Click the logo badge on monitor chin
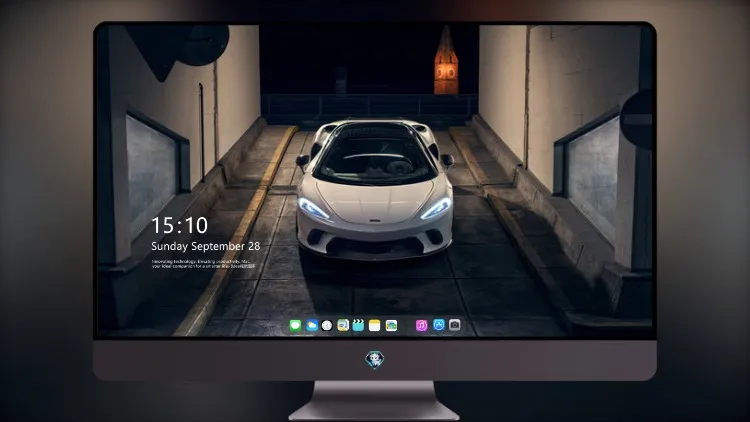 375,360
